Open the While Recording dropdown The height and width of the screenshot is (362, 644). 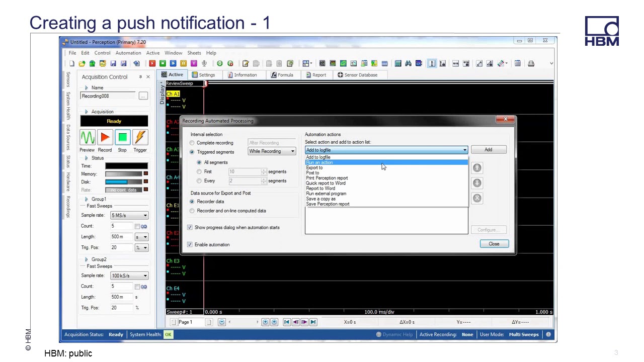point(272,151)
